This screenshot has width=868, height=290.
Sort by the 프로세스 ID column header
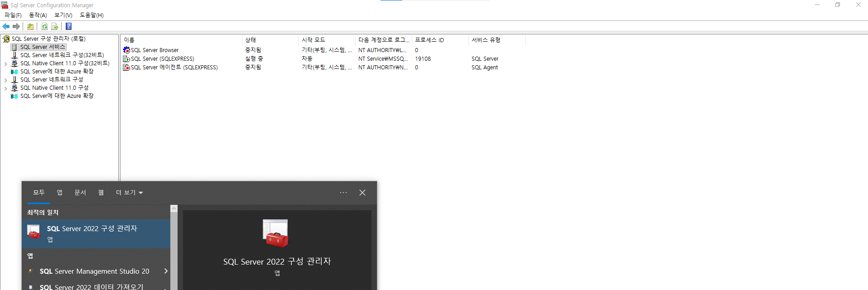coord(440,40)
